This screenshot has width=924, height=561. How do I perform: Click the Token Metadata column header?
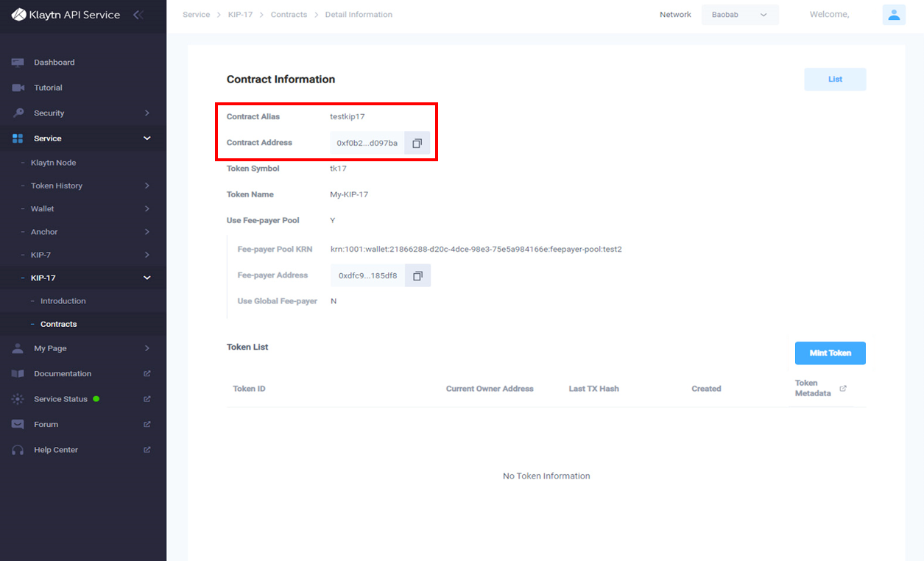pos(813,388)
